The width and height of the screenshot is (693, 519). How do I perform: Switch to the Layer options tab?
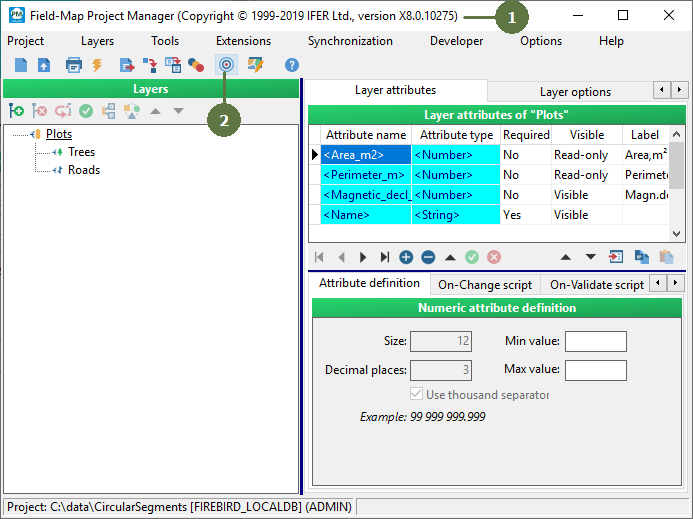pyautogui.click(x=575, y=92)
